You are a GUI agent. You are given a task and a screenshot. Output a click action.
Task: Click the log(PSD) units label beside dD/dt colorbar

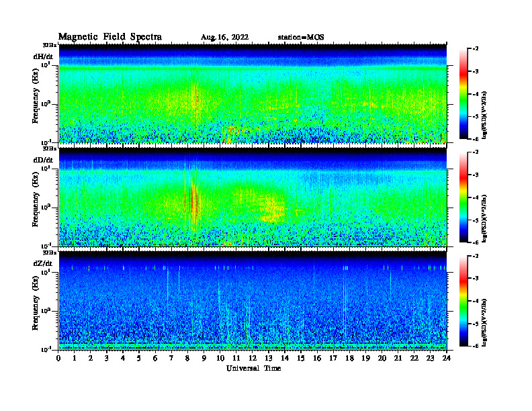point(484,218)
